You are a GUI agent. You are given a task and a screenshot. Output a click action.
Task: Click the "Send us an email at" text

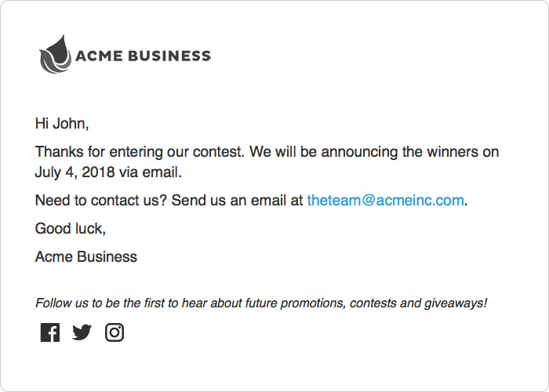[237, 200]
